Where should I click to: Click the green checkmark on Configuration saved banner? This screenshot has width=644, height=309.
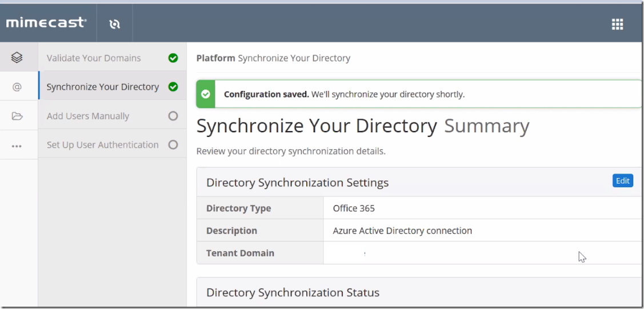[206, 94]
